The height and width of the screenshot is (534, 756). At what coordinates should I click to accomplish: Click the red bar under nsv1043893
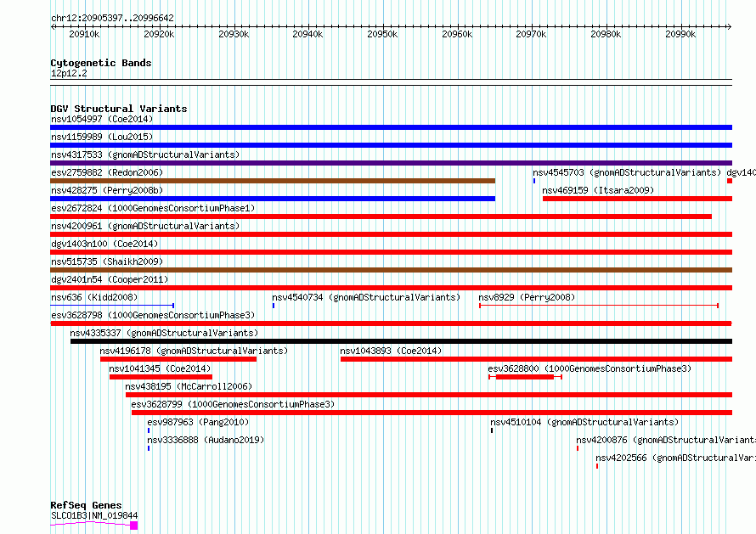(536, 359)
